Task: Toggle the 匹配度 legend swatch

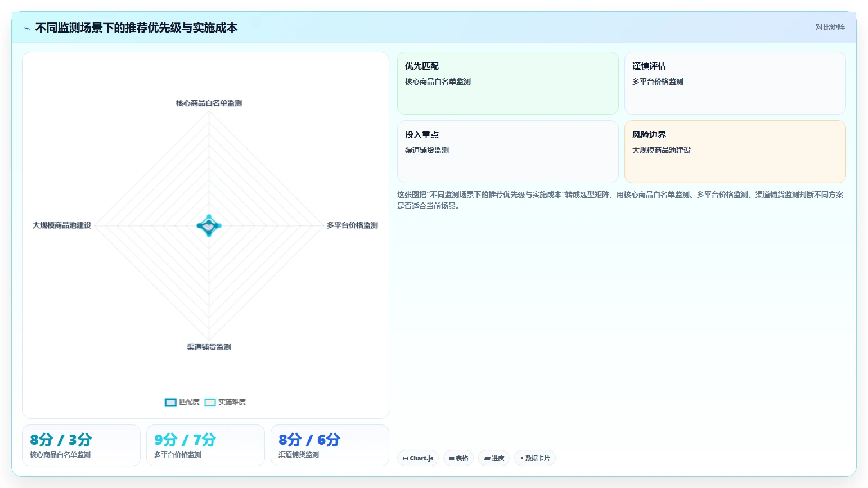Action: pos(170,402)
